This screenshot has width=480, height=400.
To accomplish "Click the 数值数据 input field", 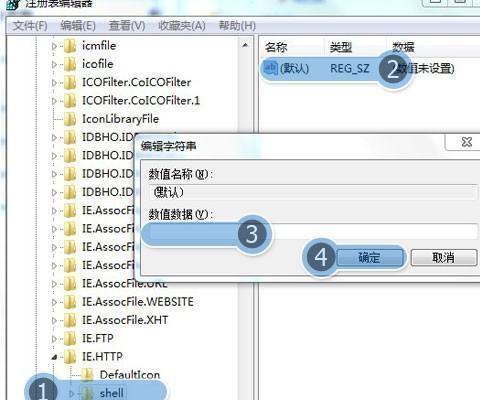I will [x=313, y=231].
